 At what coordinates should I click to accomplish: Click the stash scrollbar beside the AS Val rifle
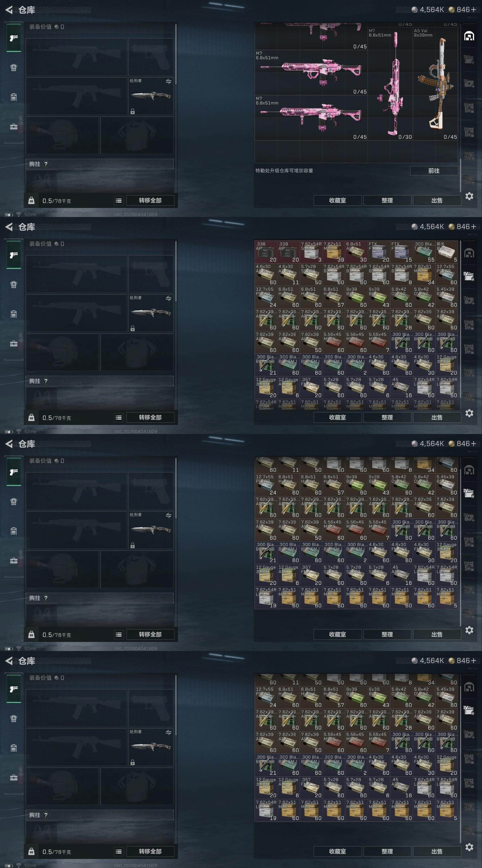460,175
